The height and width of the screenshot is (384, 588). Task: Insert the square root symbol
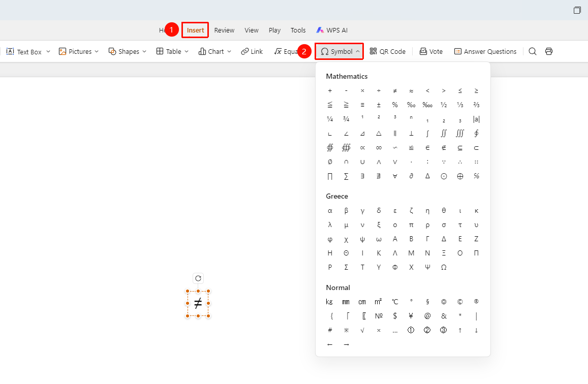click(362, 330)
